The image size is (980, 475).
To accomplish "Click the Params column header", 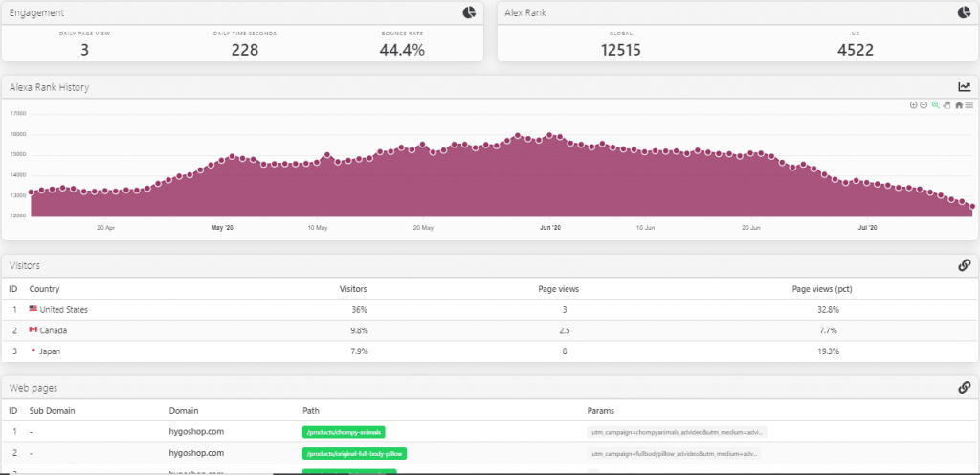I will pos(601,411).
